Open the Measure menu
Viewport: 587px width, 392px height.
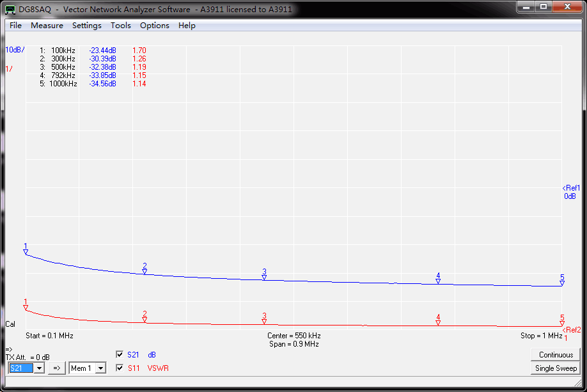coord(47,26)
